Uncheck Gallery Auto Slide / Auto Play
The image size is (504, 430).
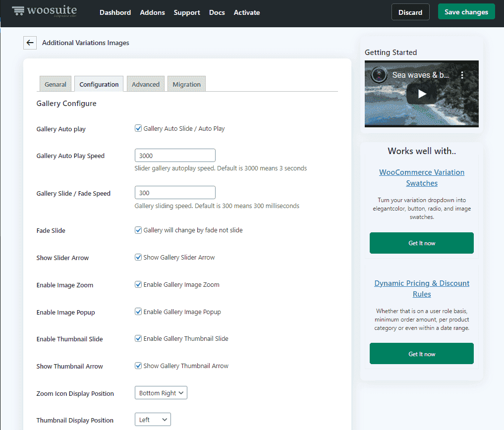click(139, 129)
